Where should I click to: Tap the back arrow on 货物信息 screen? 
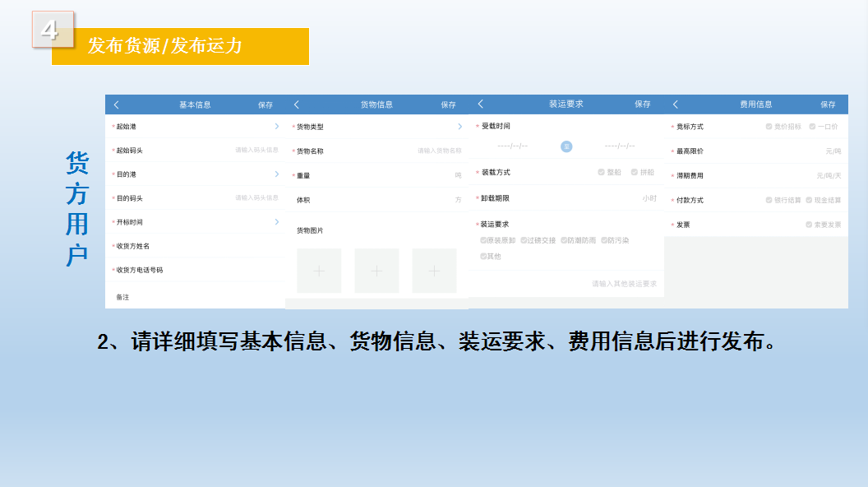[x=297, y=104]
